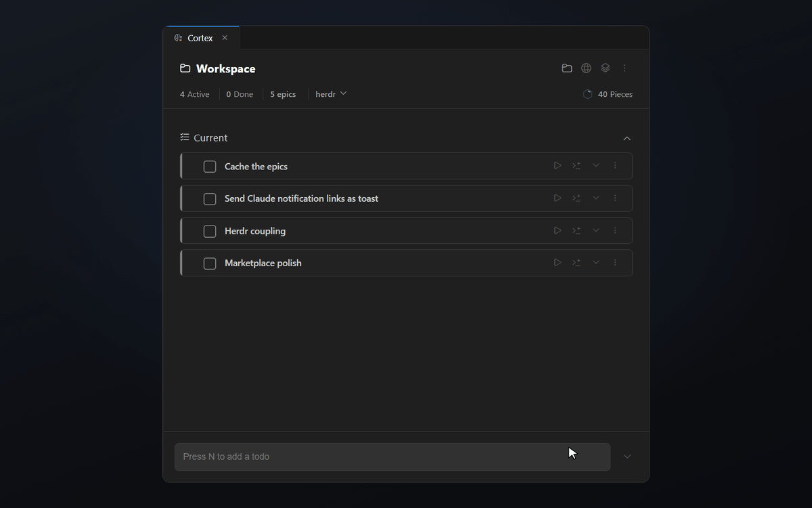
Task: Click the Pieces hexagon icon
Action: (x=587, y=94)
